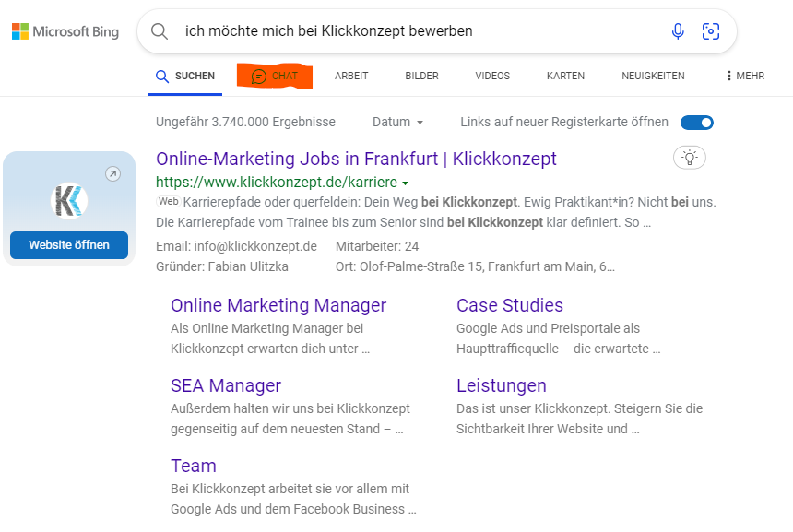This screenshot has height=532, width=793.
Task: Click the Ort Olof-Palme-Straße address text
Action: [x=476, y=266]
